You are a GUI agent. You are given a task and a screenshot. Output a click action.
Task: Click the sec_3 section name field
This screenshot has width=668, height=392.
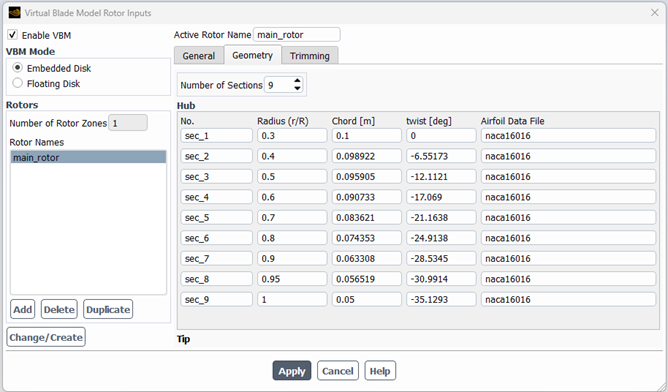tap(216, 176)
